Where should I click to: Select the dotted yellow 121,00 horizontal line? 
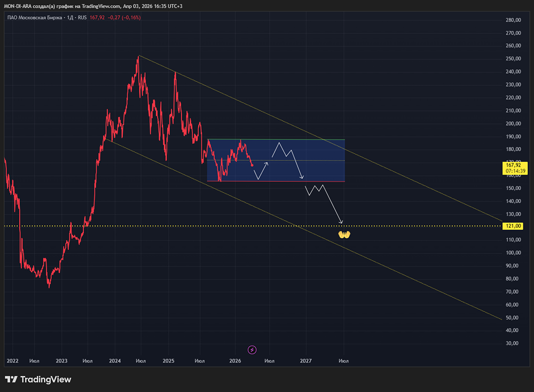253,226
